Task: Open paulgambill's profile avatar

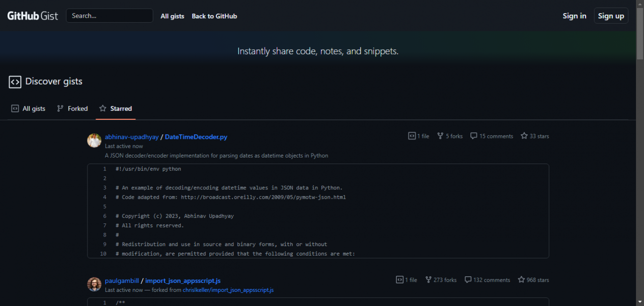Action: 94,284
